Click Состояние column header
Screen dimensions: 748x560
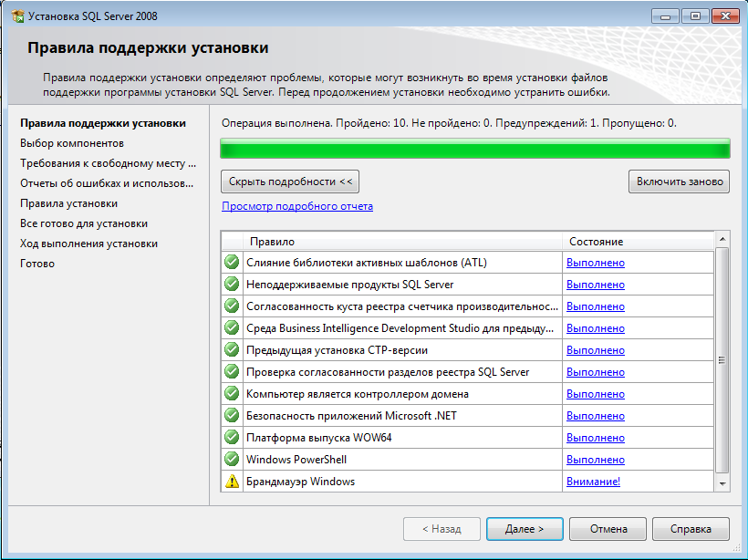click(639, 242)
